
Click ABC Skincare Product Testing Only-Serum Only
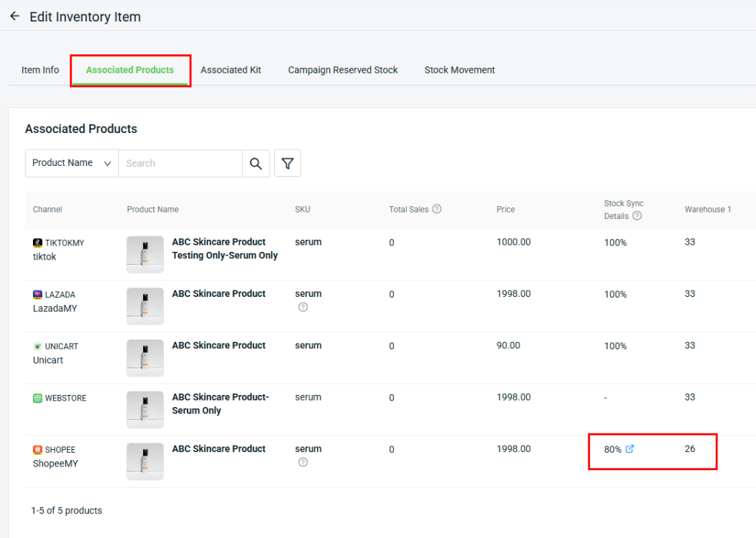[x=224, y=248]
